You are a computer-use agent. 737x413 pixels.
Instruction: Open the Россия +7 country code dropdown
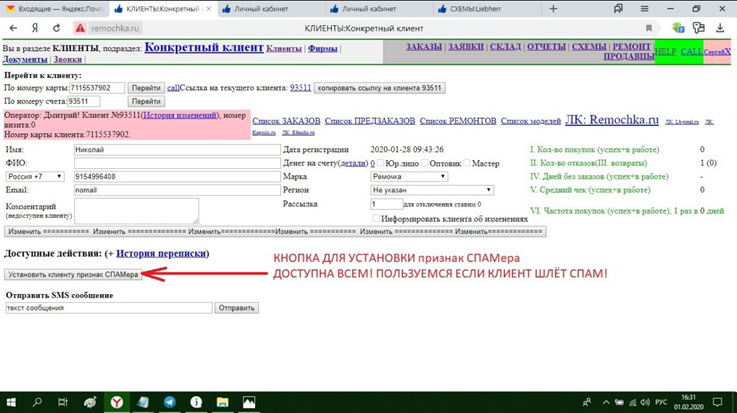[35, 177]
